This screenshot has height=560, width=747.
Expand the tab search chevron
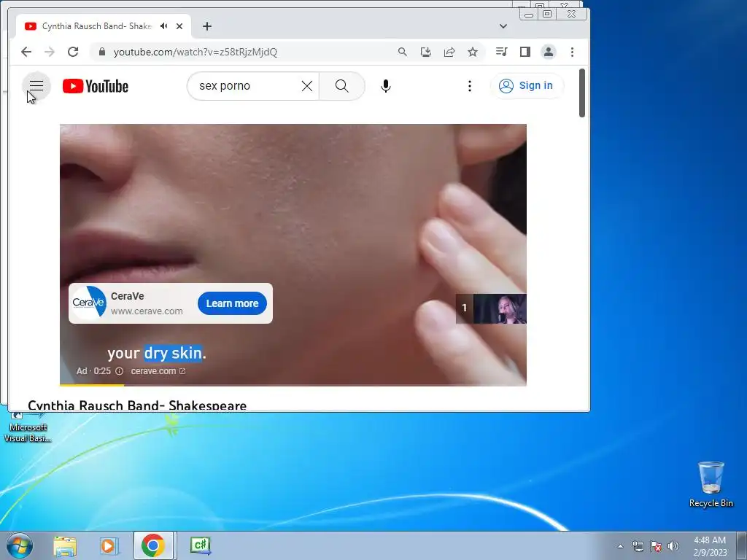(x=503, y=26)
